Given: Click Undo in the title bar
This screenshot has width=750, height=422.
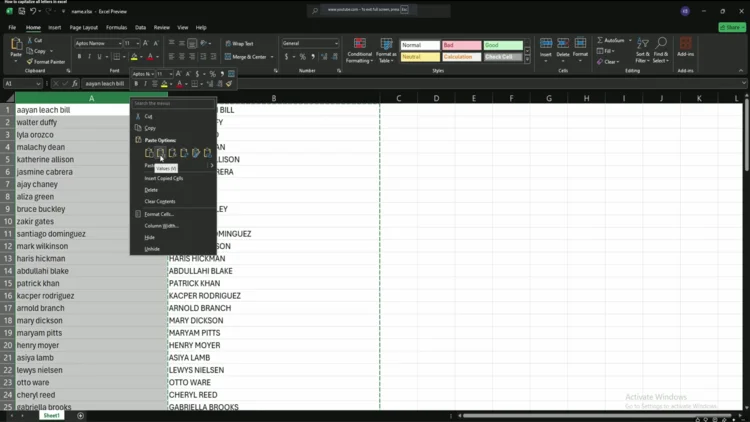Looking at the screenshot, I should 33,11.
